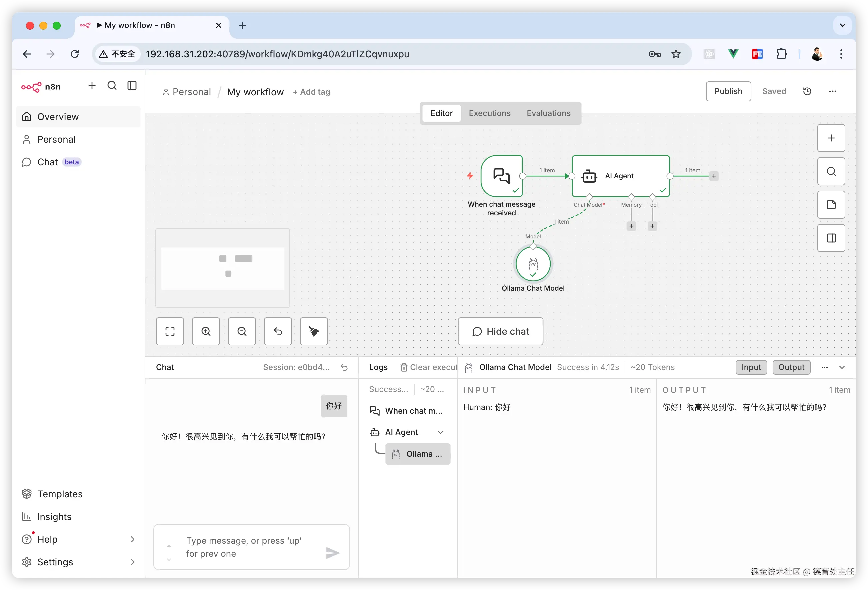The height and width of the screenshot is (590, 868).
Task: Reset the chat session icon
Action: [x=344, y=367]
